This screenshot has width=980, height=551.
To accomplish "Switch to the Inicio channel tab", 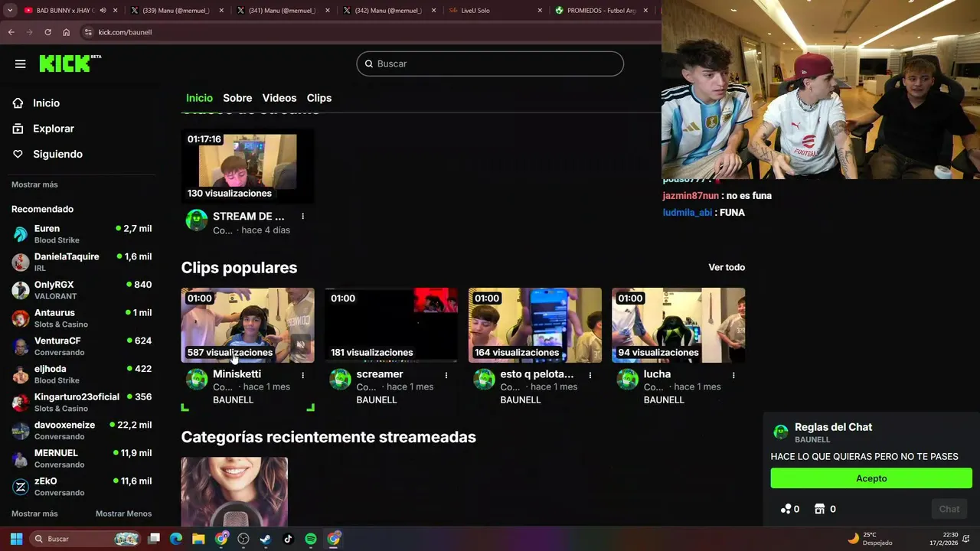I will [199, 98].
